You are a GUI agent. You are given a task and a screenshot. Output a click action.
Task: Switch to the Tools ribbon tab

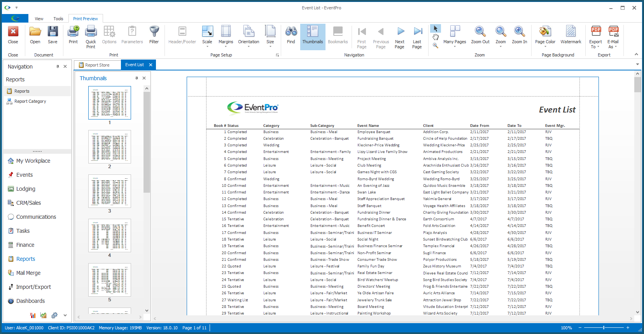pyautogui.click(x=58, y=19)
